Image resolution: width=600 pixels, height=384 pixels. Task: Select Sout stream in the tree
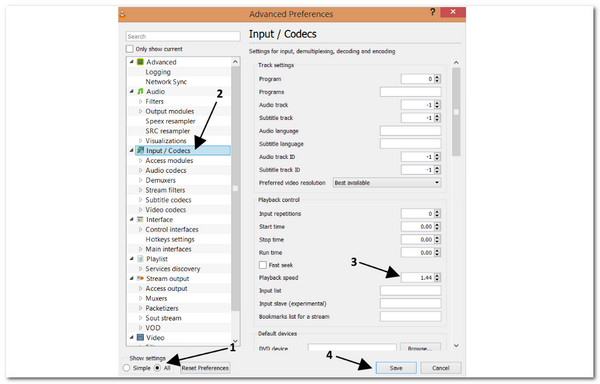[163, 318]
